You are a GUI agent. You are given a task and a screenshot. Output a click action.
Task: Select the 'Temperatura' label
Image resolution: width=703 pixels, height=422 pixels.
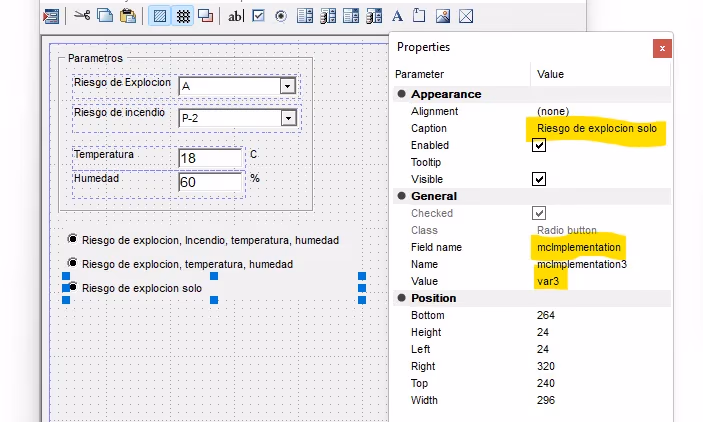click(104, 154)
